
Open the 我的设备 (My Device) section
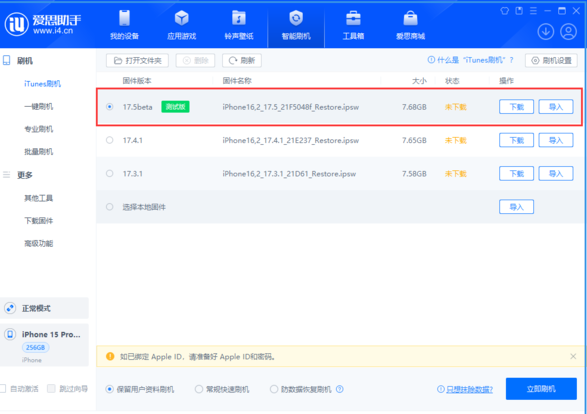tap(124, 25)
